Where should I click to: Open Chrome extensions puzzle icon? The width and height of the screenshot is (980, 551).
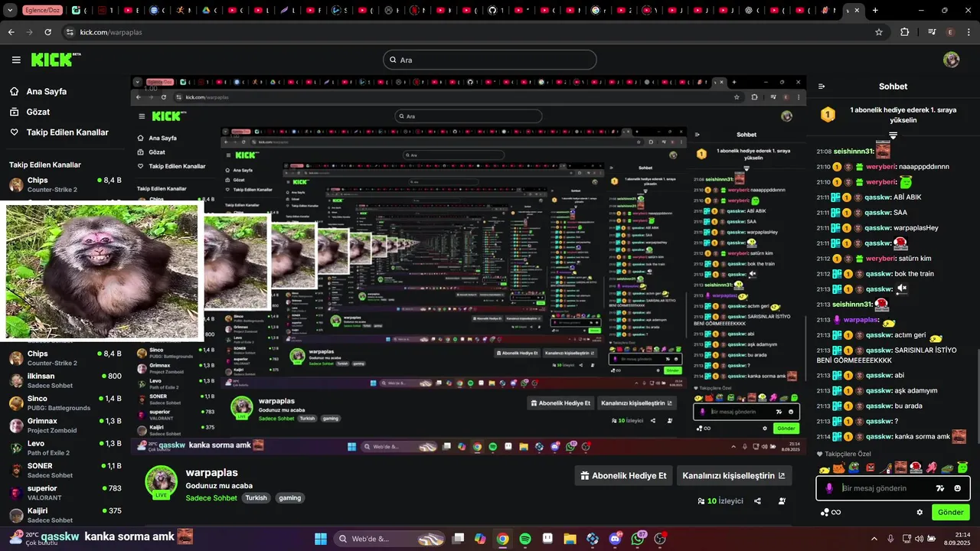pyautogui.click(x=905, y=32)
